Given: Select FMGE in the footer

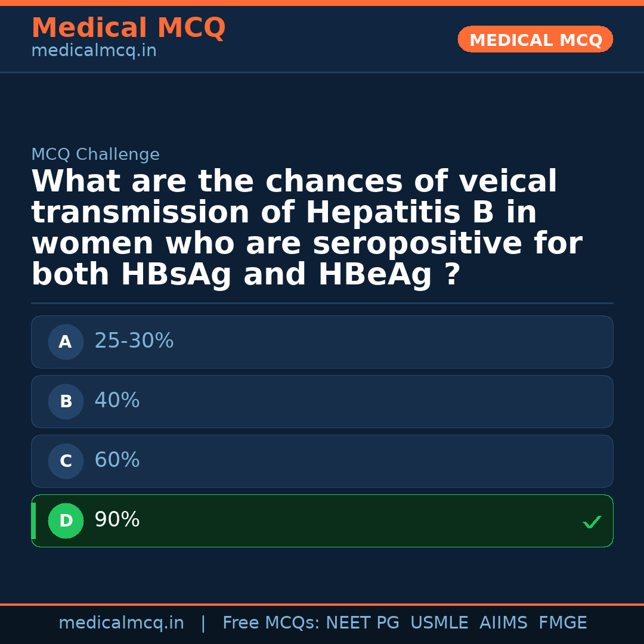Looking at the screenshot, I should [563, 623].
